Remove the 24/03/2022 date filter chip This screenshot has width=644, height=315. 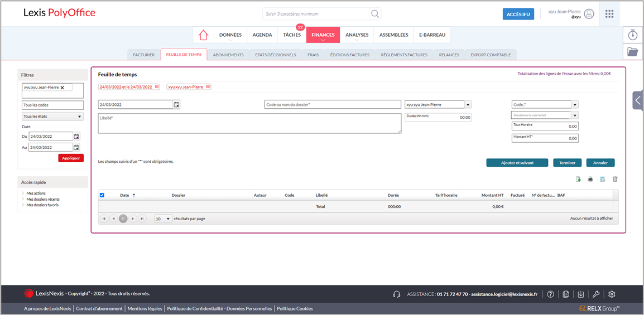coord(157,86)
